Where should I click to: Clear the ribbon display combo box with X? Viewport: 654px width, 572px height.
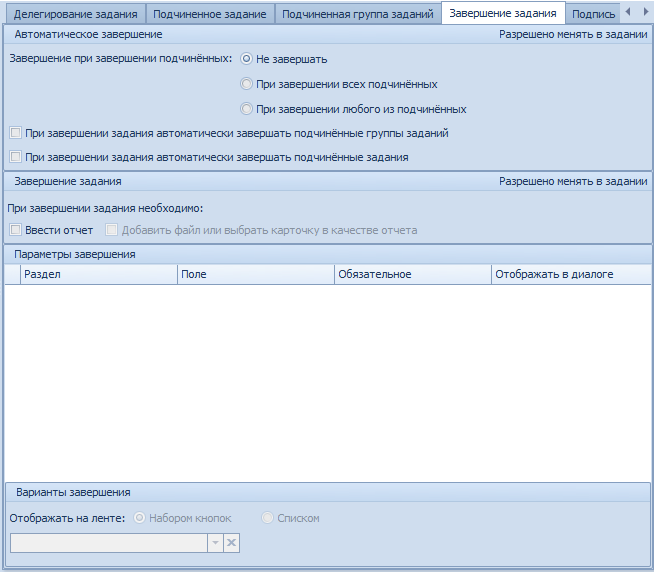point(231,542)
